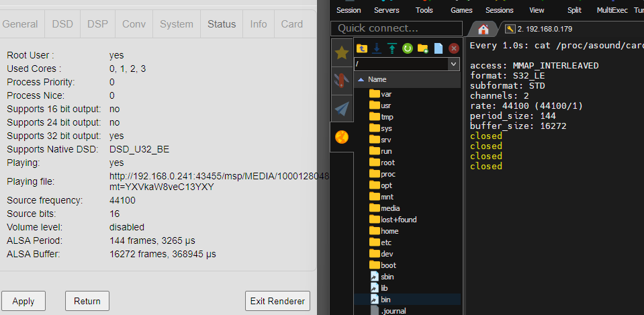The width and height of the screenshot is (644, 315).
Task: Open the star Sessions sidebar tab
Action: (x=342, y=52)
